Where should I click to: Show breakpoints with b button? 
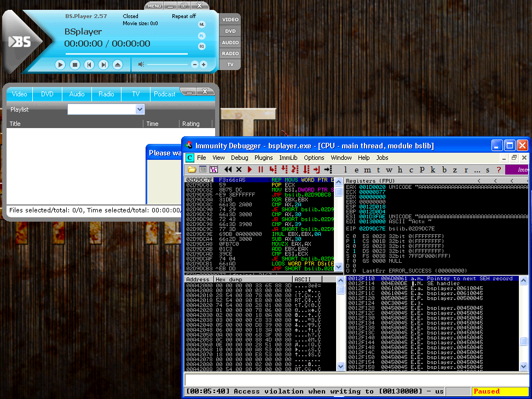tap(444, 170)
